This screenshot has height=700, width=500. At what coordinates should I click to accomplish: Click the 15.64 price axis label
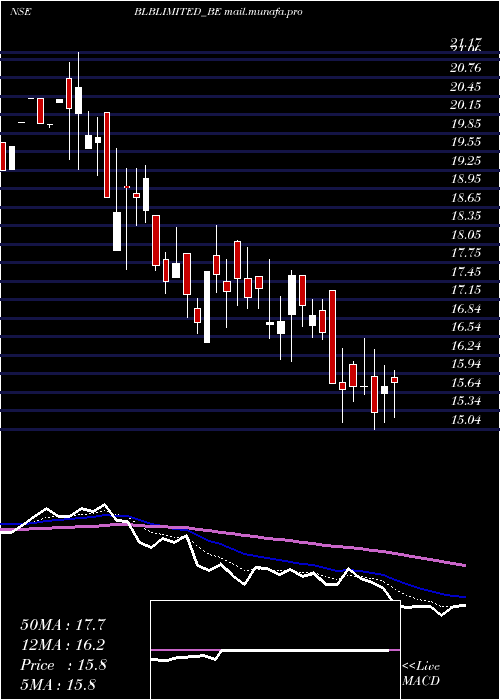tap(466, 383)
